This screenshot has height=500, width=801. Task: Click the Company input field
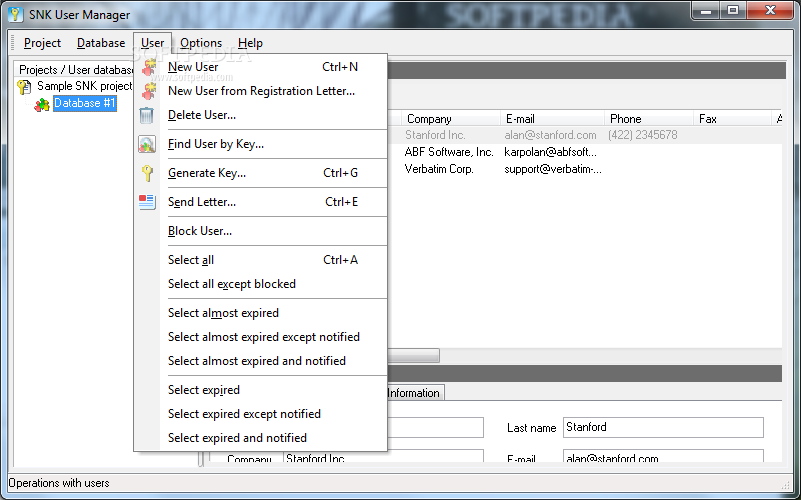click(x=383, y=456)
